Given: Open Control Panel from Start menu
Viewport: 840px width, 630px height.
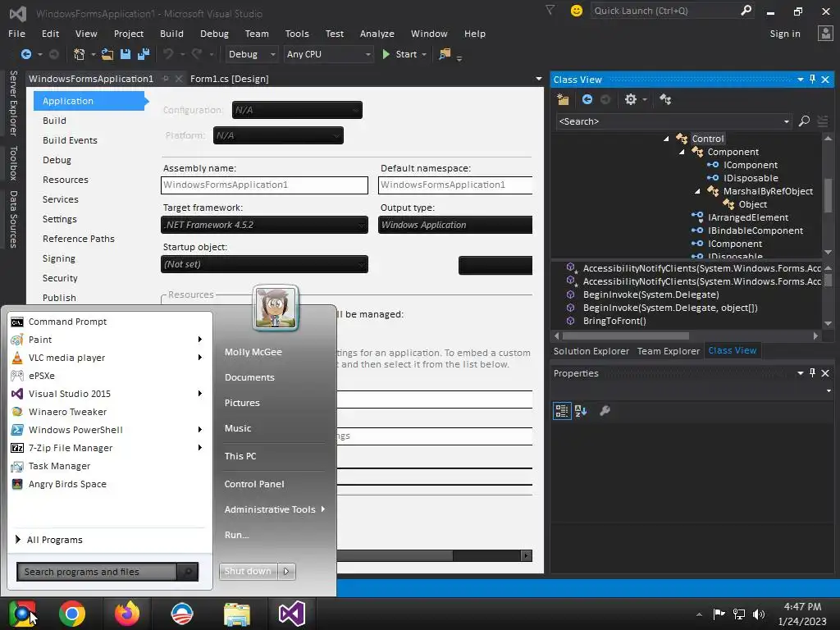Looking at the screenshot, I should 254,484.
